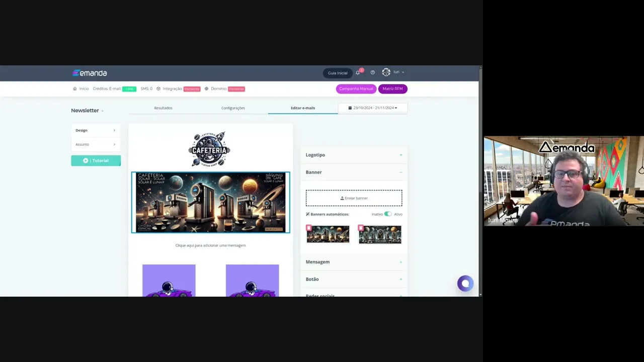Click the Cafeteria logo in email preview
644x362 pixels.
point(209,149)
